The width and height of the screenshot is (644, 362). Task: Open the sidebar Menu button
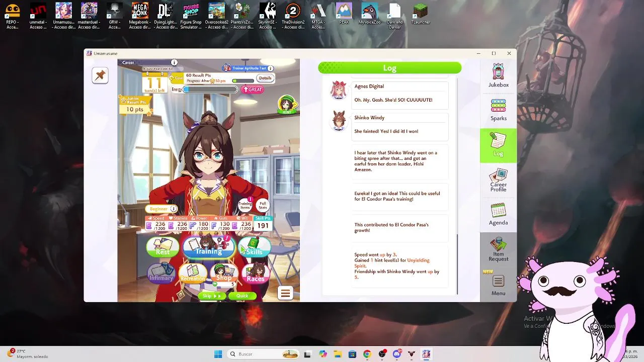(x=498, y=286)
